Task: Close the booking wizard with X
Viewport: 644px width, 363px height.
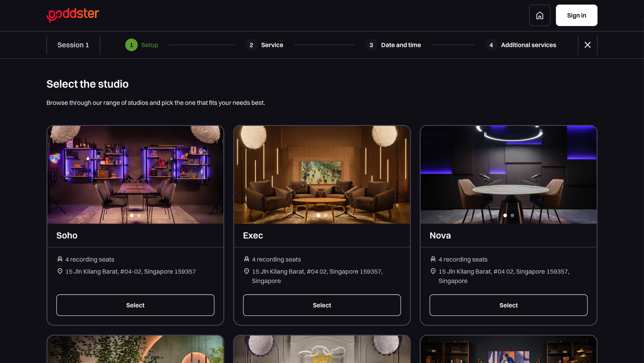Action: pos(587,45)
